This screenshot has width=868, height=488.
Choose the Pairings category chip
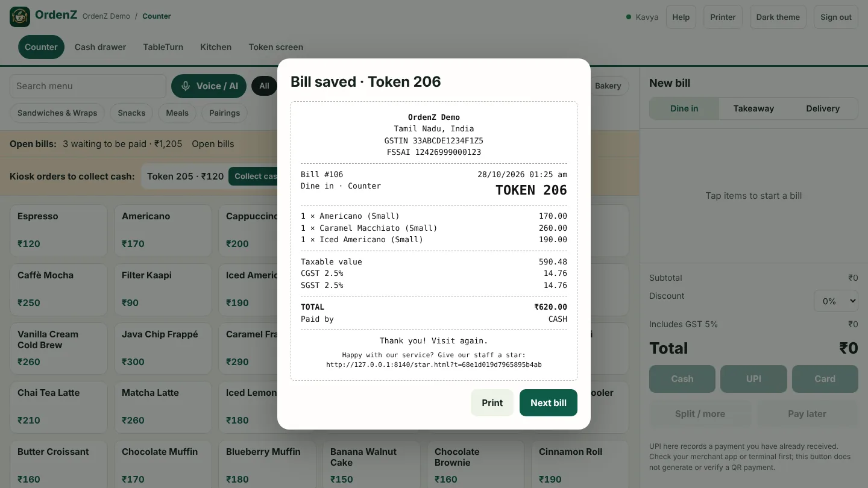point(224,113)
